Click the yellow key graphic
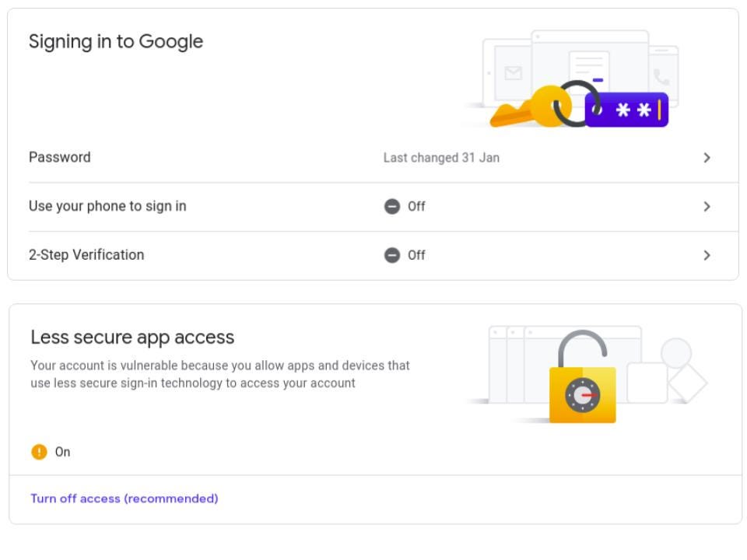Screen dimensions: 747x560 [x=531, y=107]
